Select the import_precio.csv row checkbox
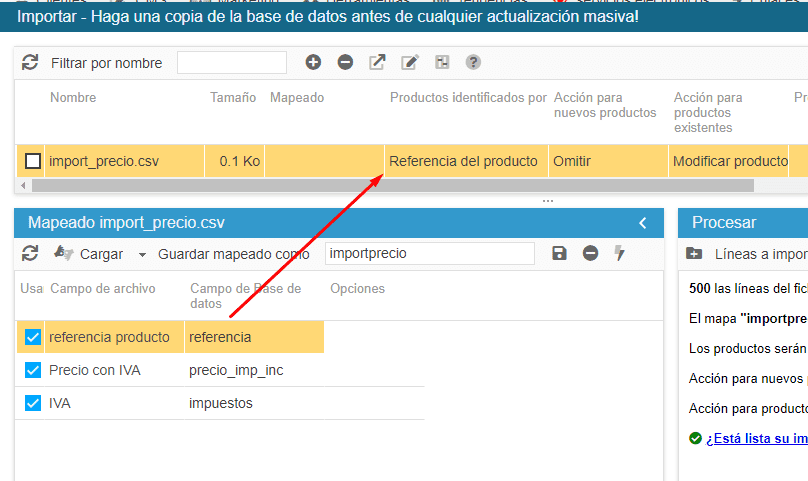Screen dimensions: 808x481 (33, 161)
